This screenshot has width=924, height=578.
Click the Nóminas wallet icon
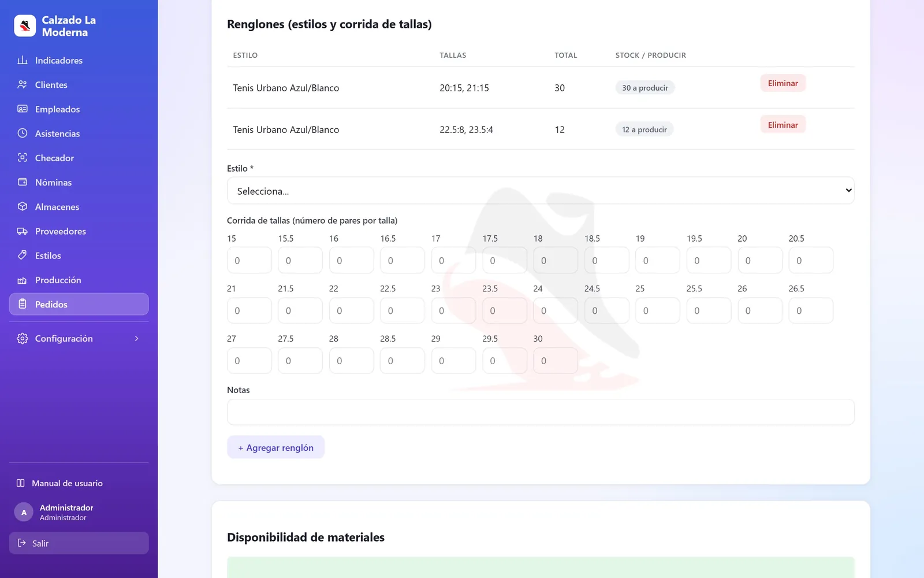point(23,182)
